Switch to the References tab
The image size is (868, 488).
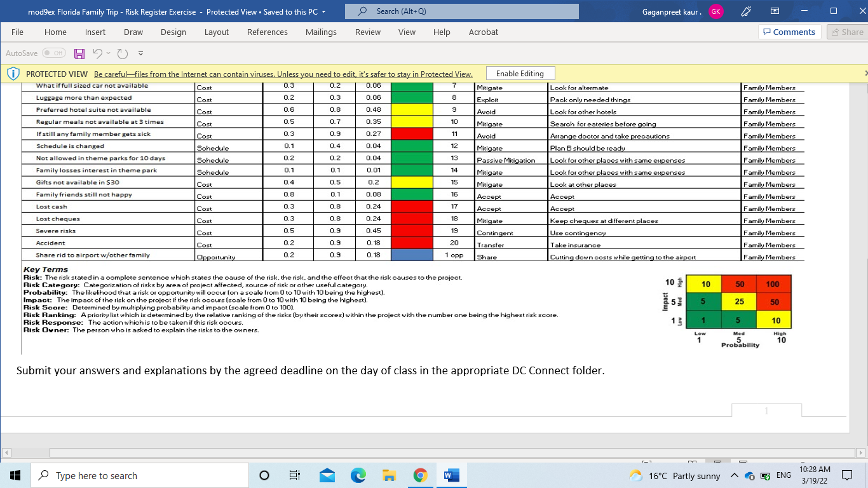(x=268, y=32)
